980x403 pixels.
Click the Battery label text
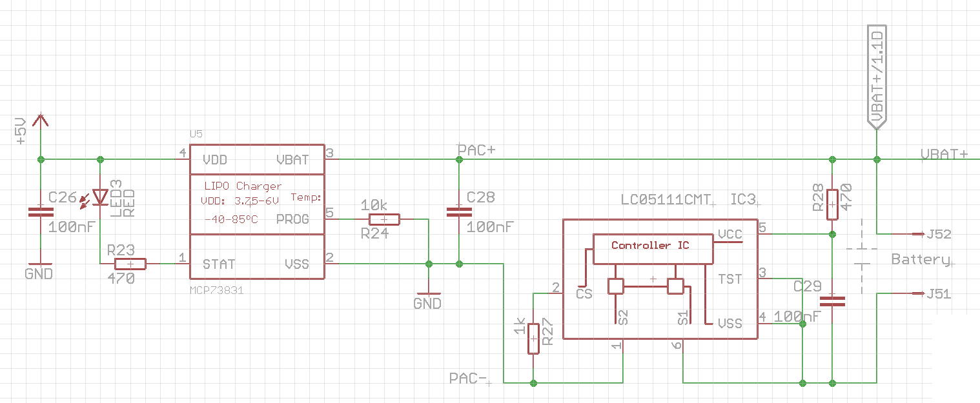pos(920,259)
